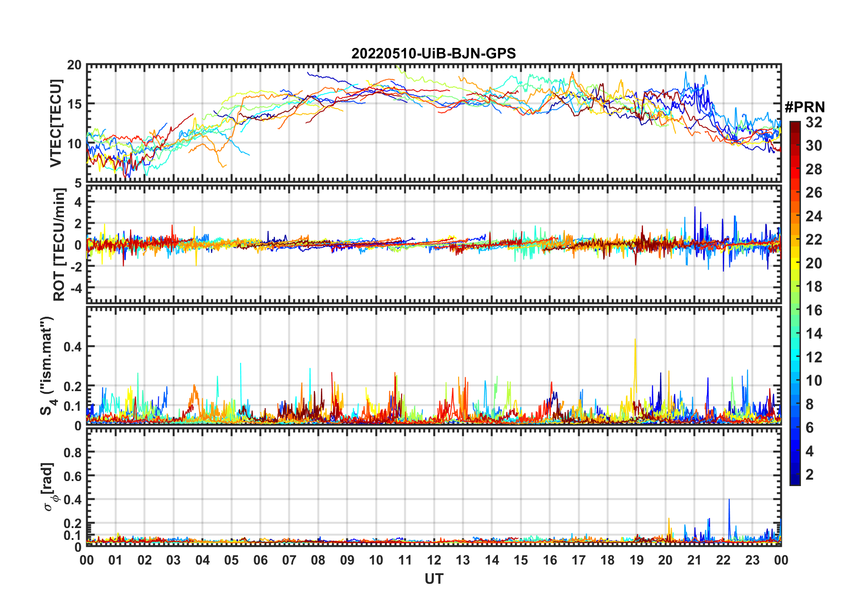868x607 pixels.
Task: Click colorbar tick label 20
Action: point(814,263)
